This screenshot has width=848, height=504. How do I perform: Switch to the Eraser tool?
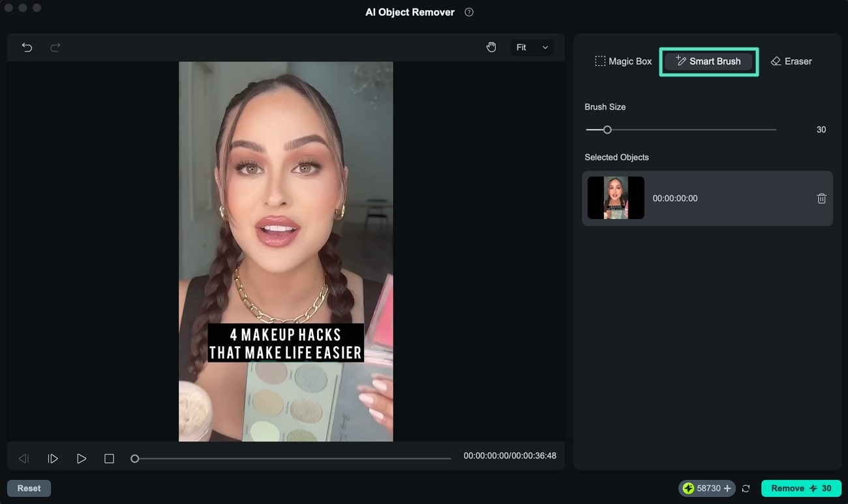coord(791,61)
